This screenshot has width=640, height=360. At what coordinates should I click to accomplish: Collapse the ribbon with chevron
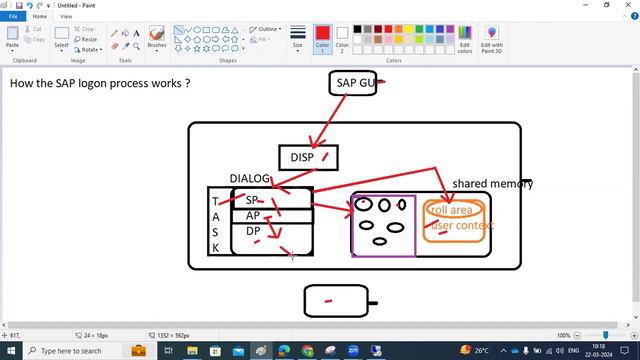[624, 16]
